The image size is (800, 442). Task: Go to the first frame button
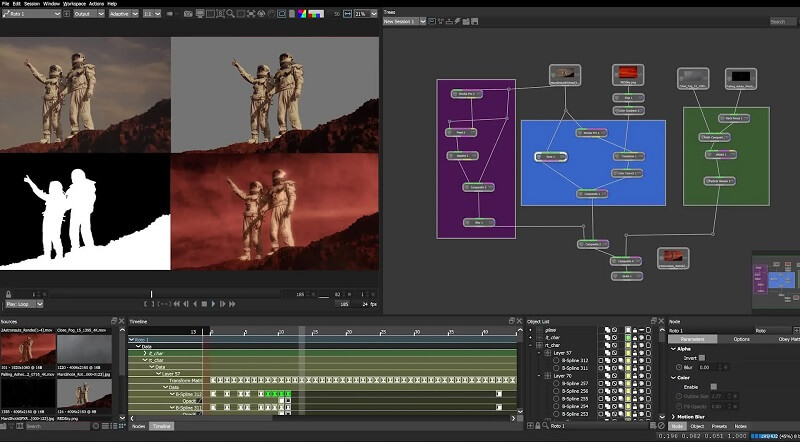177,304
